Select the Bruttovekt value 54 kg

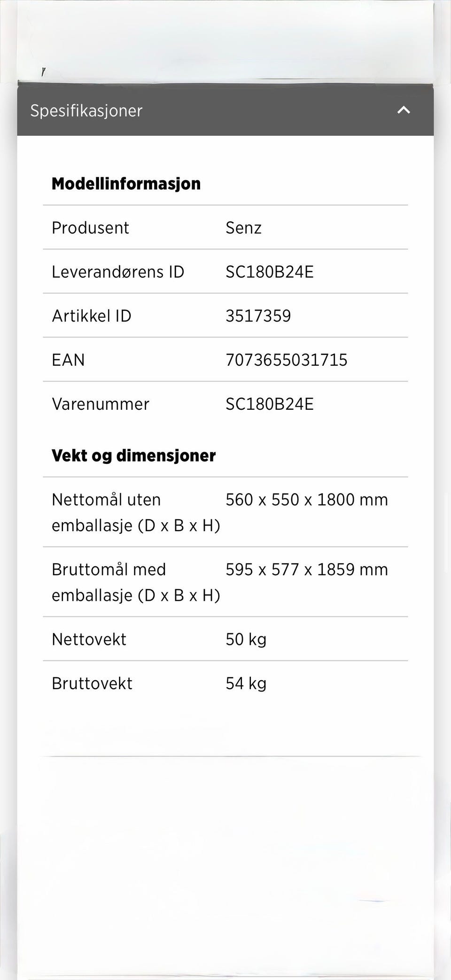tap(246, 683)
